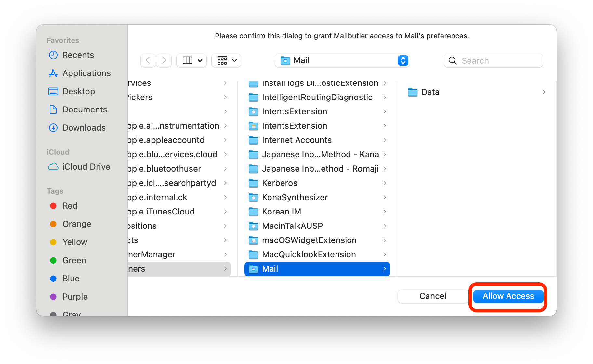Open the Mail location pop-up menu
The width and height of the screenshot is (593, 364).
tap(342, 60)
